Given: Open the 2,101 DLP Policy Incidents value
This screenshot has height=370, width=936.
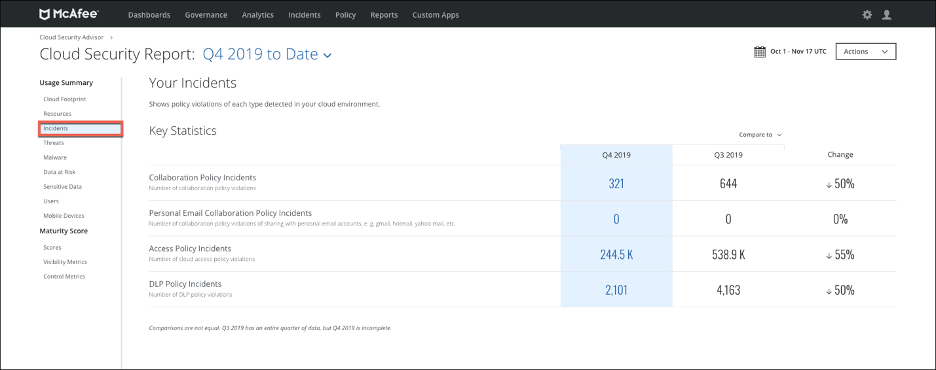Looking at the screenshot, I should [616, 291].
